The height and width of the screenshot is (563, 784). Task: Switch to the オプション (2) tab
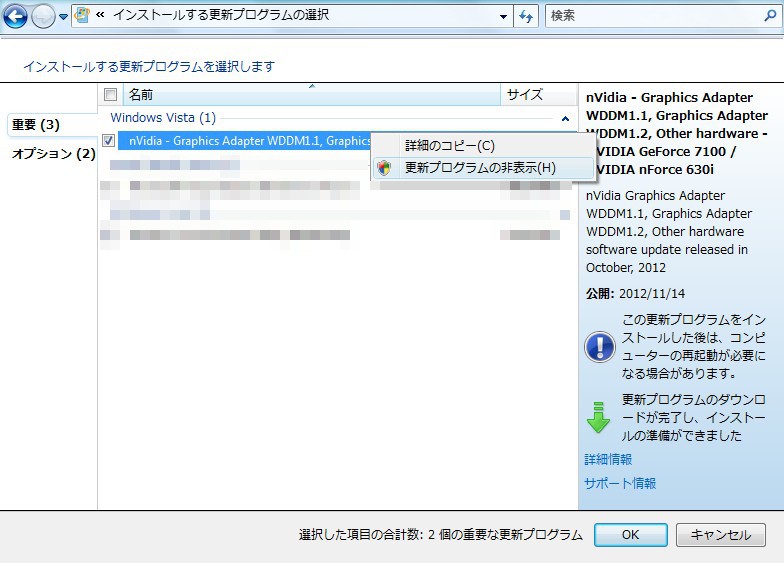tap(53, 154)
